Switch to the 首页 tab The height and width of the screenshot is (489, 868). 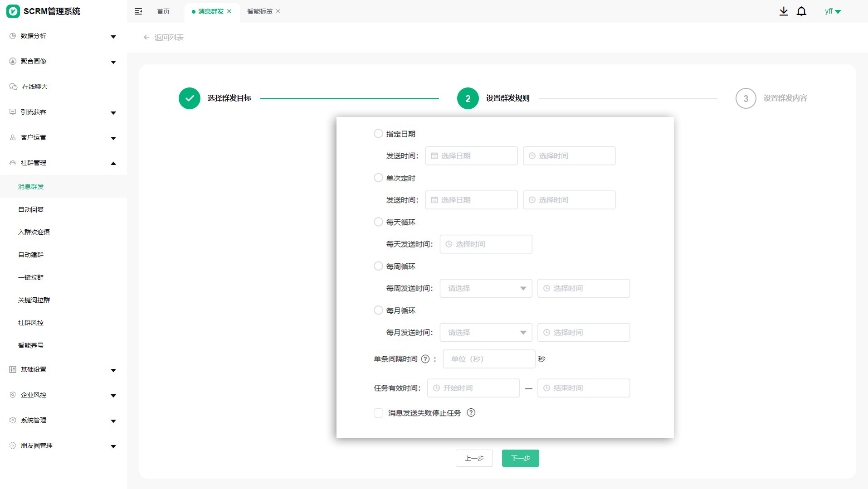(163, 11)
